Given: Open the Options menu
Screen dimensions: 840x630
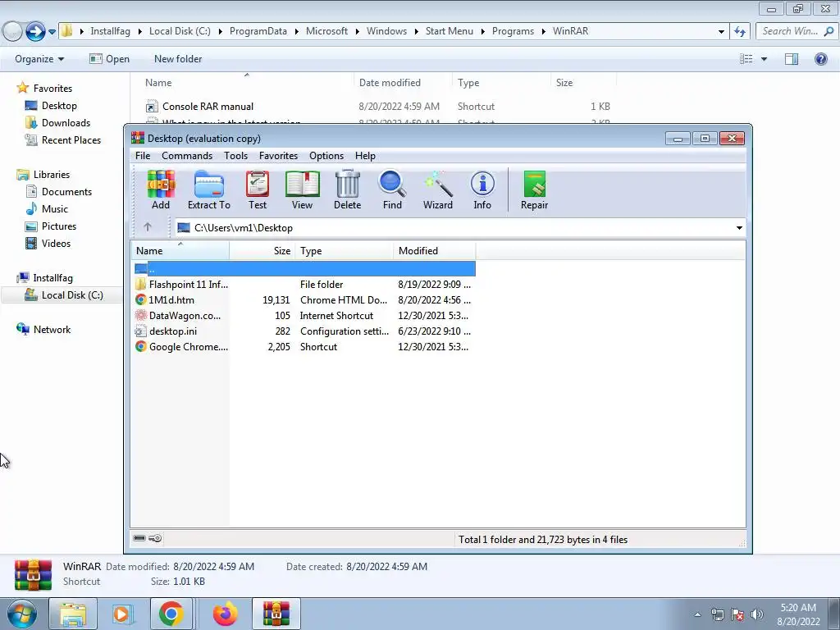Looking at the screenshot, I should (326, 156).
